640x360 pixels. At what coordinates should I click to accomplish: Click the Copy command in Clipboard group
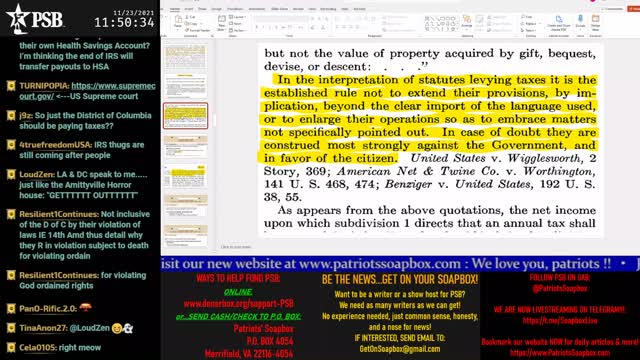click(192, 24)
